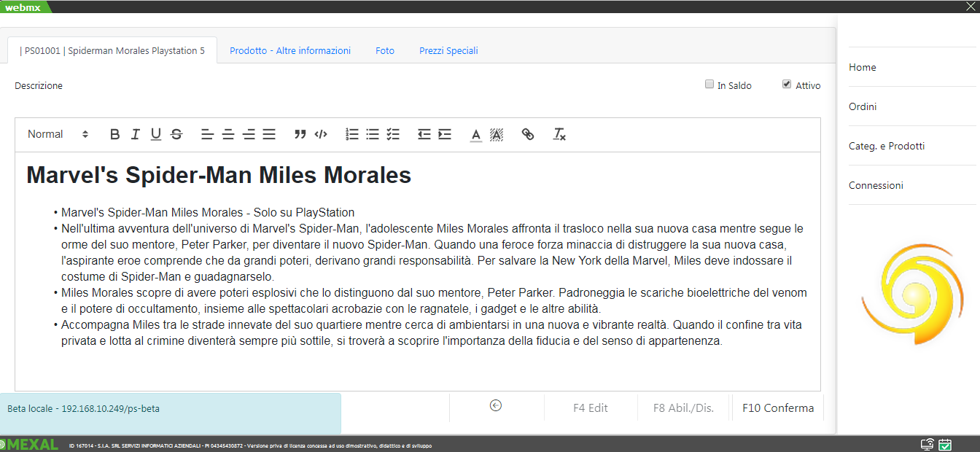The height and width of the screenshot is (452, 980).
Task: Toggle bold formatting in the editor toolbar
Action: click(114, 134)
